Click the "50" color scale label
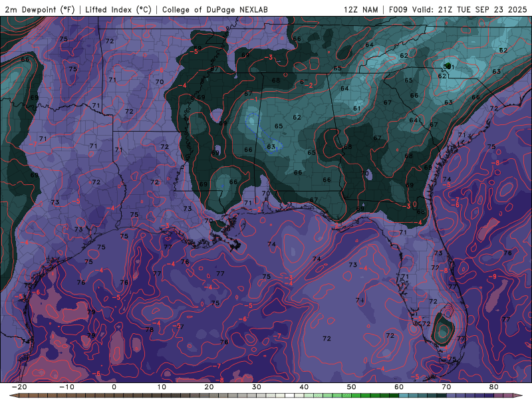Image resolution: width=532 pixels, height=399 pixels. pos(352,387)
